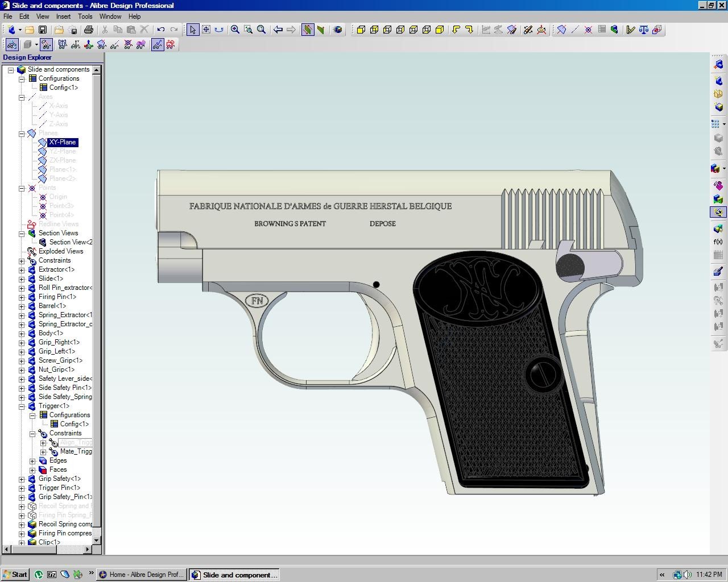
Task: Click the rotate view right yellow arrow
Action: 469,30
